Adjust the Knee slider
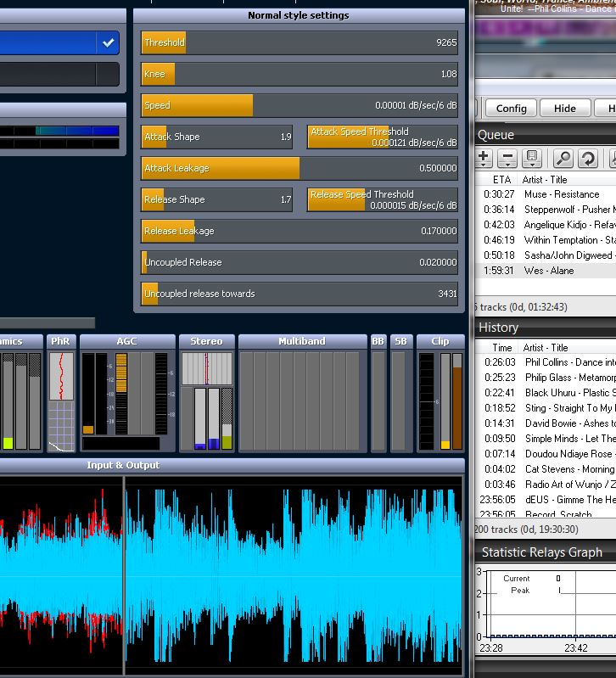 [x=300, y=74]
